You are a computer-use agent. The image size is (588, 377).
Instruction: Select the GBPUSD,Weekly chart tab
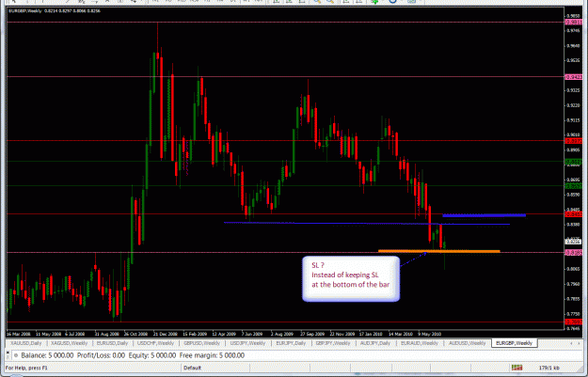point(201,343)
